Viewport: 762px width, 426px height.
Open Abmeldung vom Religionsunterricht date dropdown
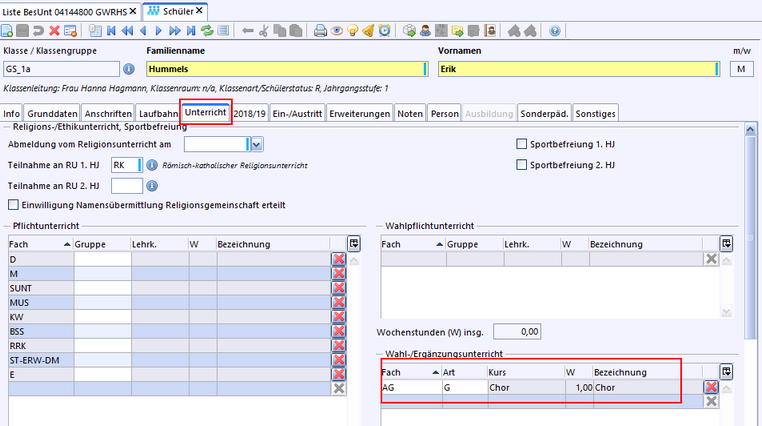(x=257, y=144)
